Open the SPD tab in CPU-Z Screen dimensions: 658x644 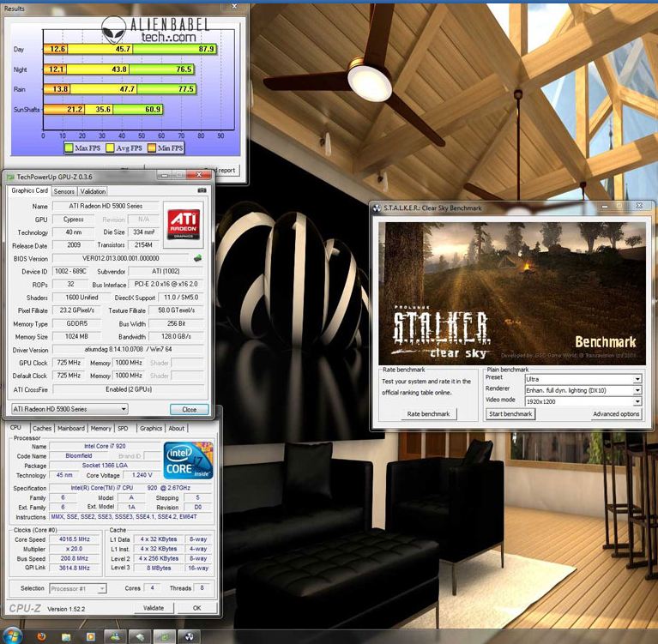point(123,429)
